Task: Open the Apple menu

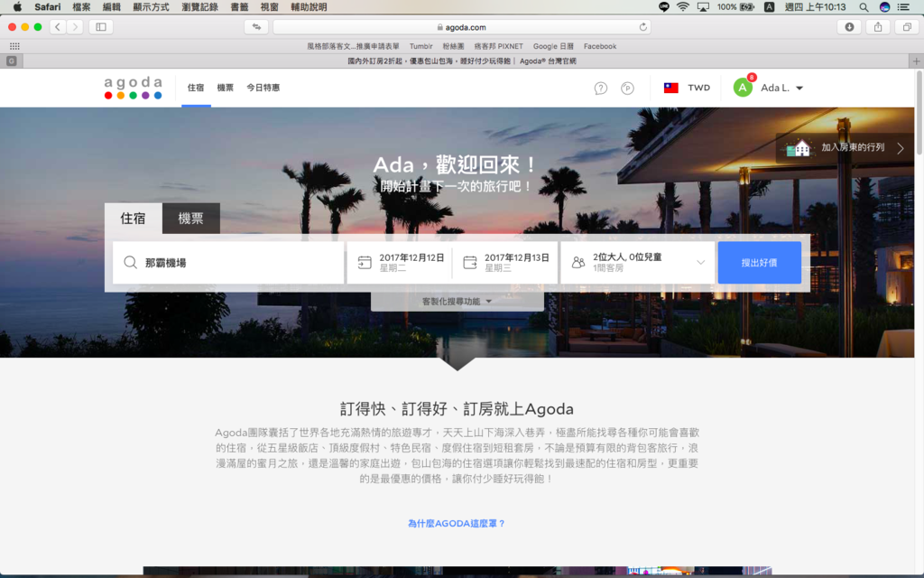Action: pyautogui.click(x=17, y=7)
